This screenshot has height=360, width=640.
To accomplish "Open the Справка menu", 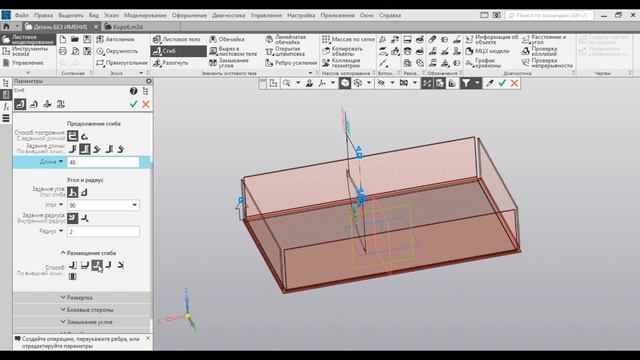I will click(390, 15).
